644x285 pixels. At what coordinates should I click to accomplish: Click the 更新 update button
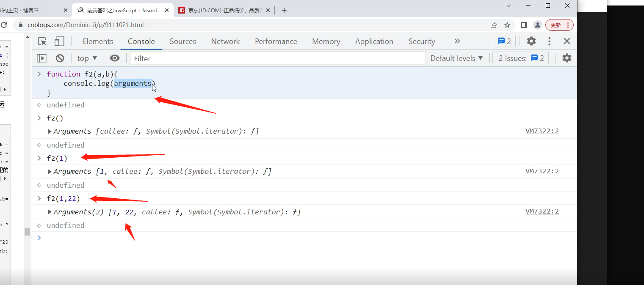tap(559, 25)
